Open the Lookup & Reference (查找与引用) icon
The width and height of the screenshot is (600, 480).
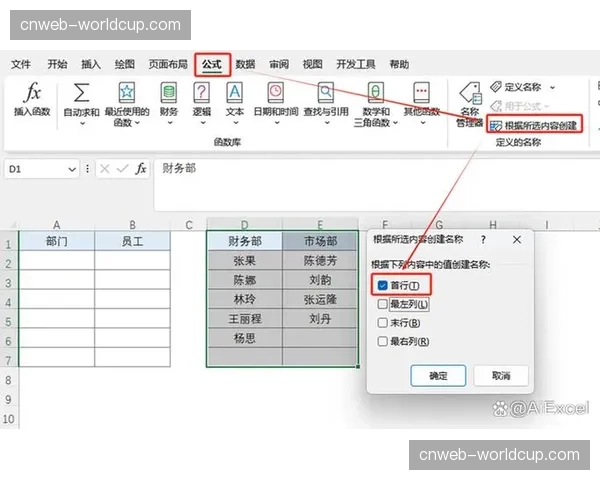(x=326, y=93)
